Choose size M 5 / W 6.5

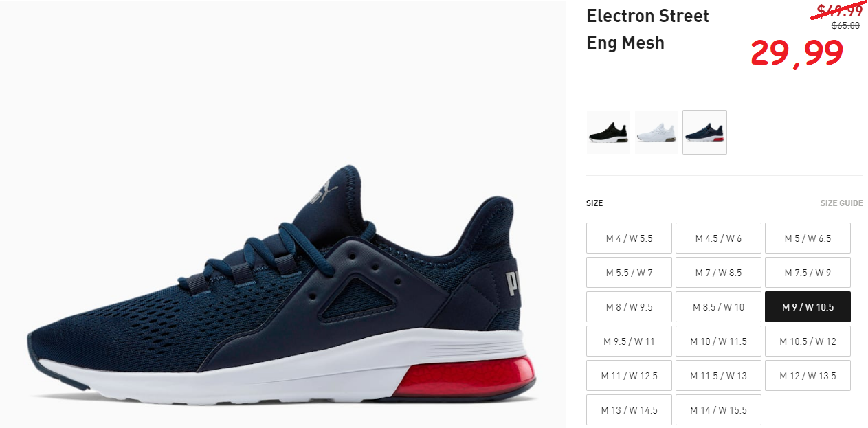808,238
